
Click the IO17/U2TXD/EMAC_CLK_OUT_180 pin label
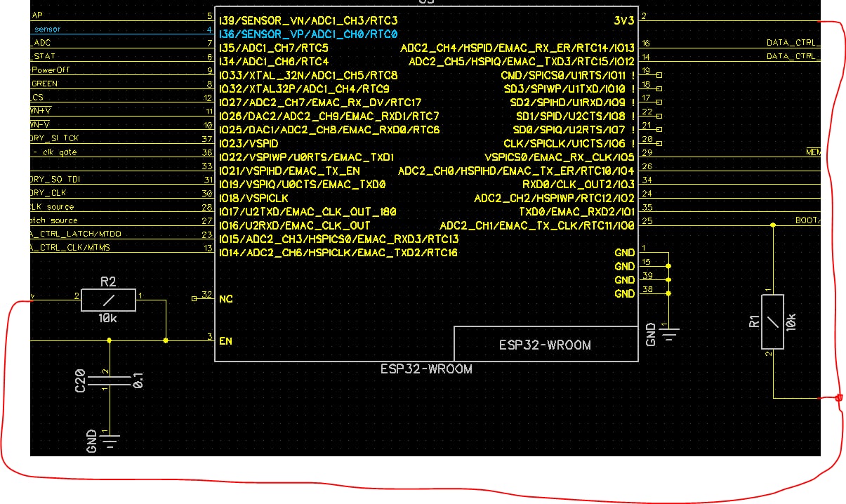(x=308, y=211)
